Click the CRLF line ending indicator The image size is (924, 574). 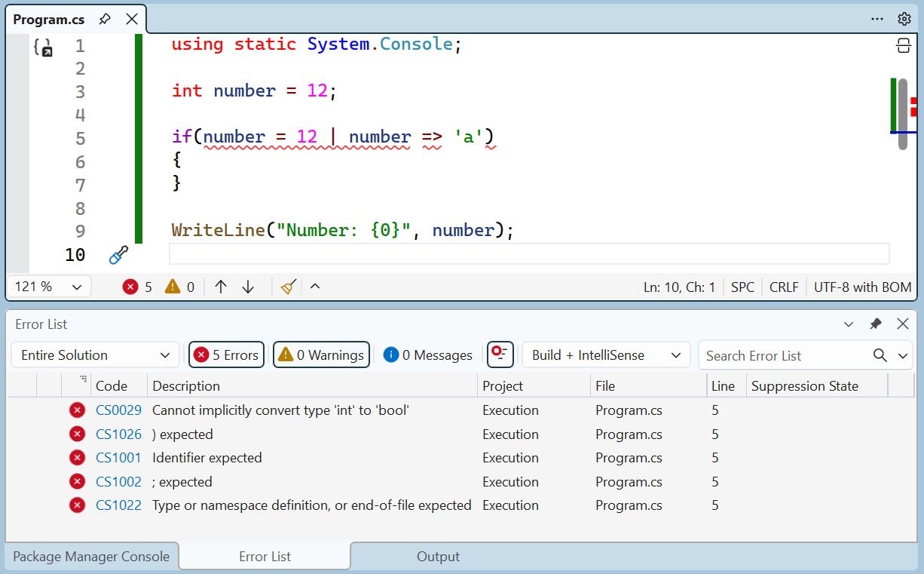tap(784, 287)
